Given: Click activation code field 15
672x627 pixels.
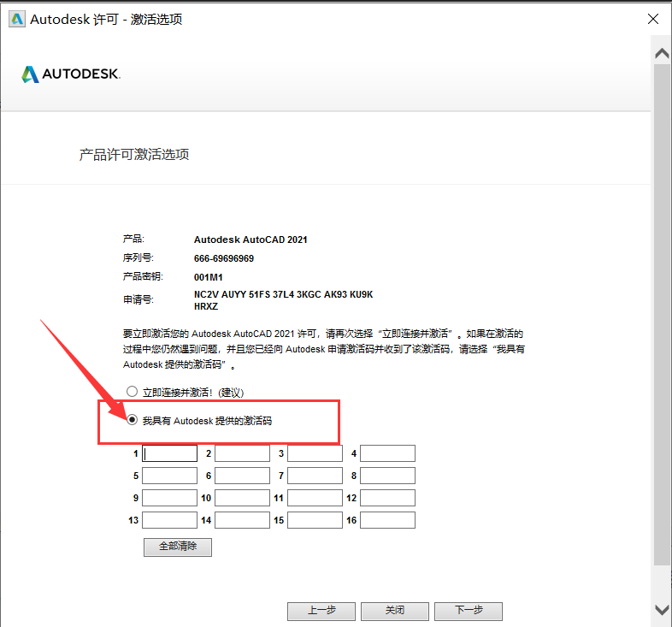Looking at the screenshot, I should (x=315, y=520).
